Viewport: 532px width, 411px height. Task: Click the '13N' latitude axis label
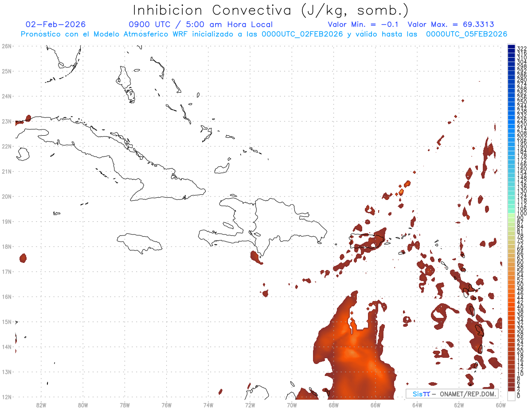(7, 372)
